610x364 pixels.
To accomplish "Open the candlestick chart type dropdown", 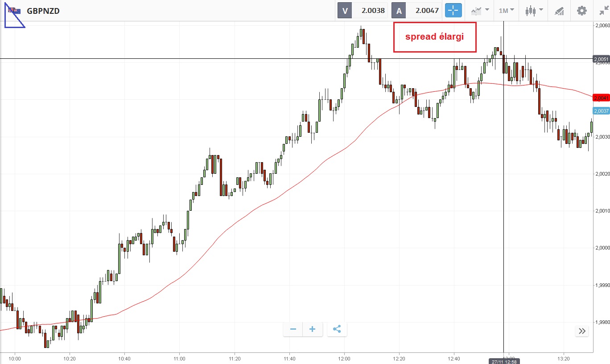I will [x=534, y=10].
